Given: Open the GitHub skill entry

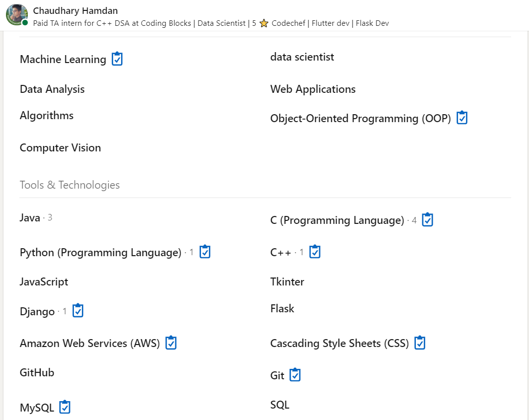Looking at the screenshot, I should (x=37, y=372).
